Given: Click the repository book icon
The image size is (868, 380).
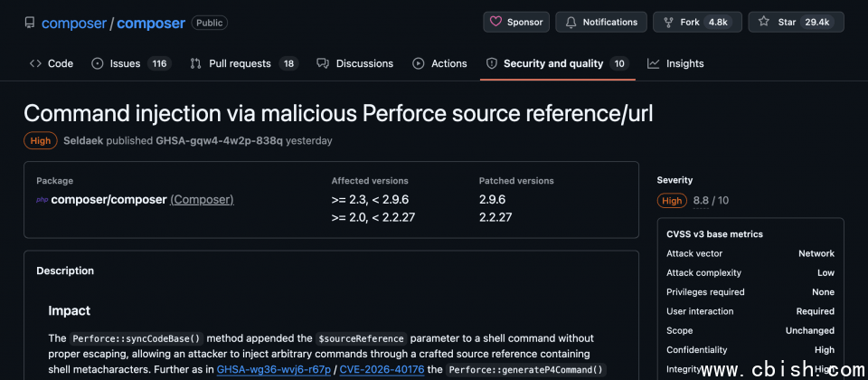Looking at the screenshot, I should point(30,23).
